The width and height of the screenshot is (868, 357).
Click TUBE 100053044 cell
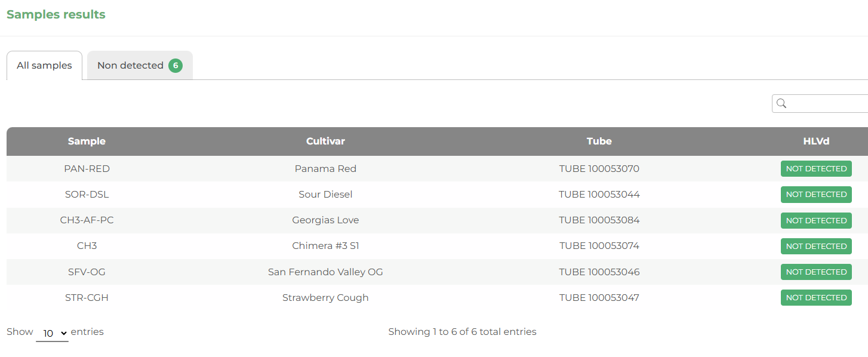click(599, 195)
